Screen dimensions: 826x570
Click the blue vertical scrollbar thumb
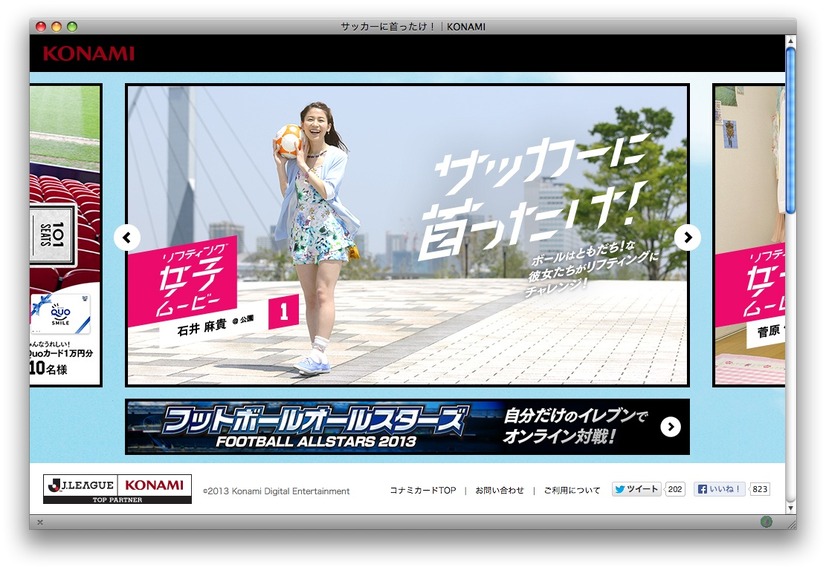tap(790, 130)
